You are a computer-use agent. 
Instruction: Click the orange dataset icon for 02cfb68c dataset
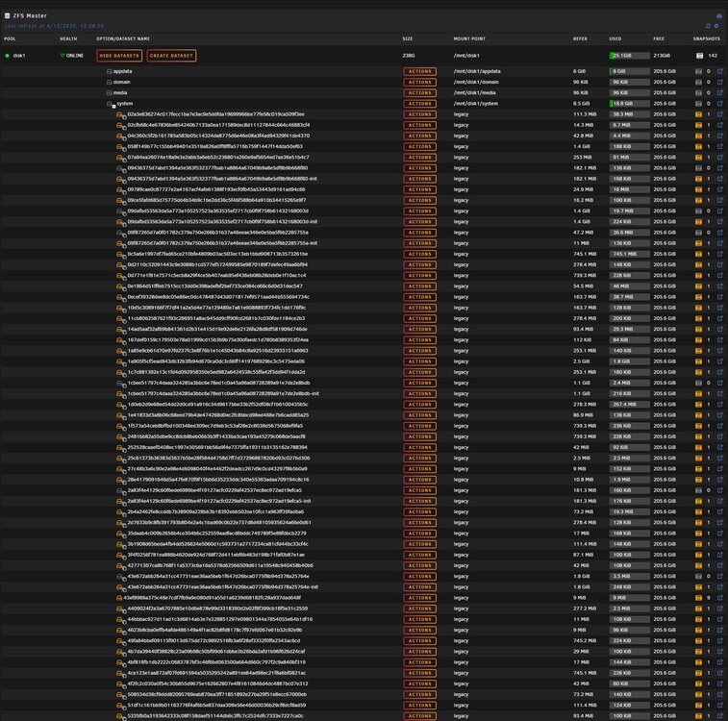click(121, 125)
